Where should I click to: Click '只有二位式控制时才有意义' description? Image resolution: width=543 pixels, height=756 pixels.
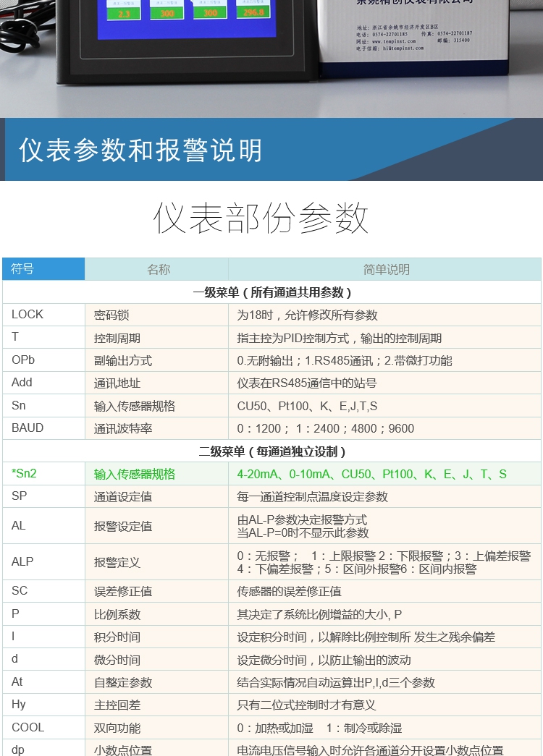(x=384, y=705)
